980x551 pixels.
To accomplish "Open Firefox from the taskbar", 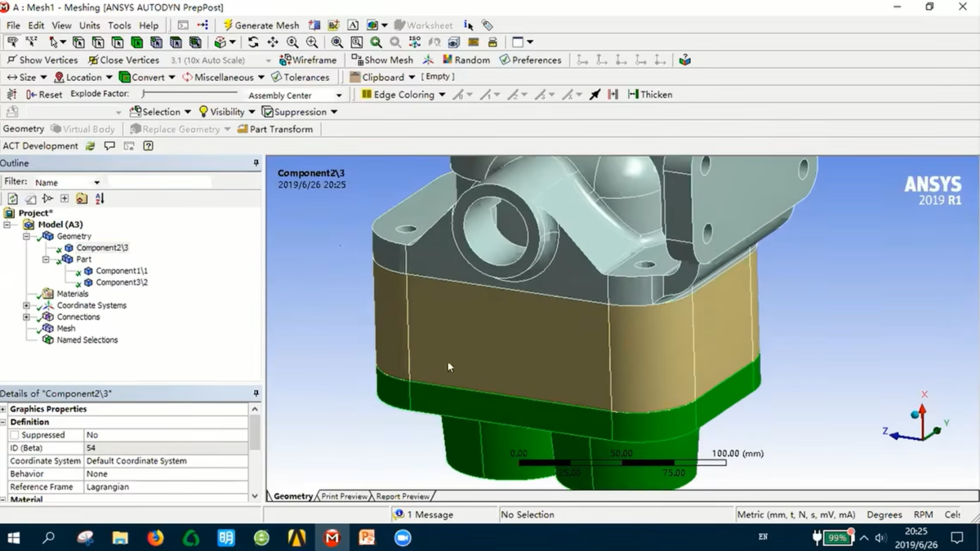I will click(x=155, y=537).
